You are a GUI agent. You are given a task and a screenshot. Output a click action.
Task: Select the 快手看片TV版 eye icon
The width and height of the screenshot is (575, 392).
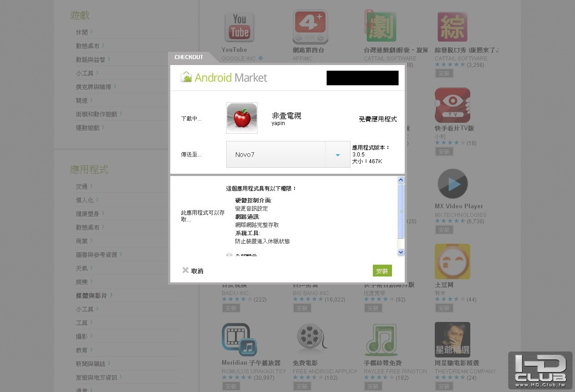tap(453, 106)
